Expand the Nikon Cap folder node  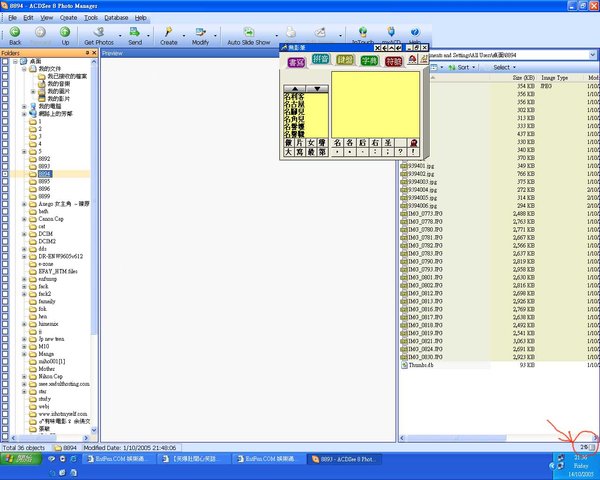click(x=24, y=377)
